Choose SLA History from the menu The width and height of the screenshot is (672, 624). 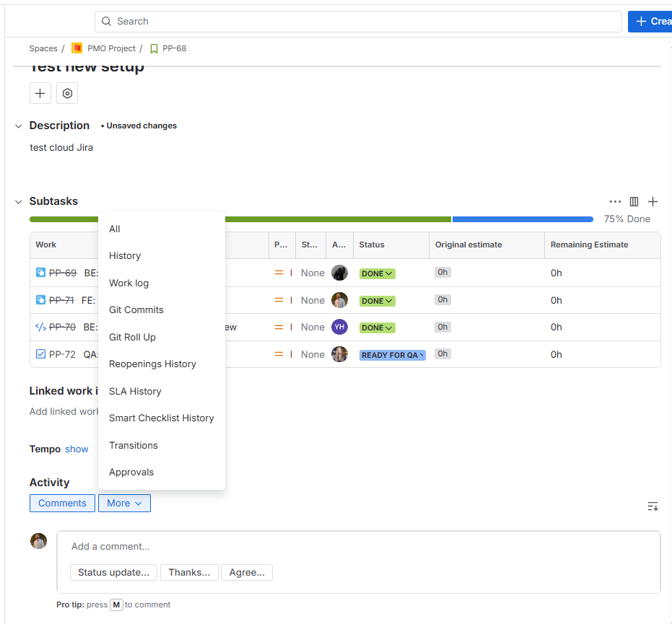(162, 392)
